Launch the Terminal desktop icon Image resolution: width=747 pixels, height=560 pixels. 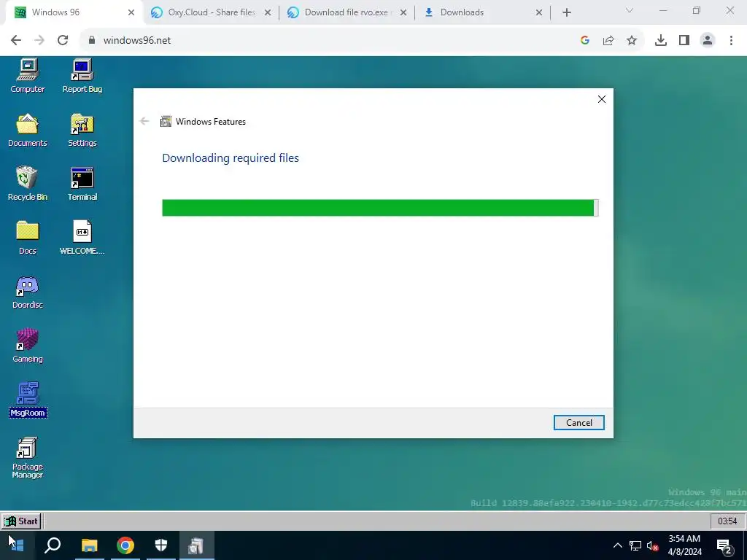point(82,184)
